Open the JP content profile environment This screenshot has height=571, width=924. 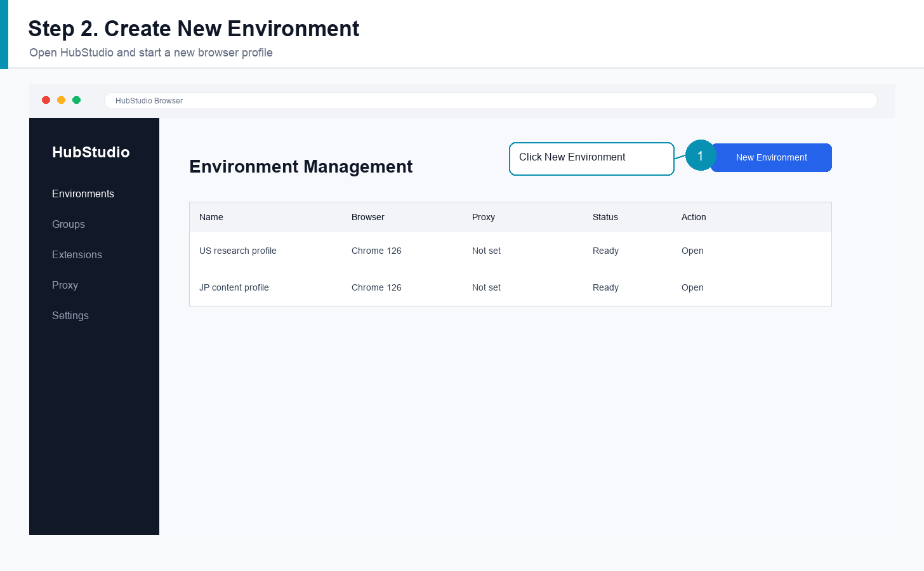692,287
